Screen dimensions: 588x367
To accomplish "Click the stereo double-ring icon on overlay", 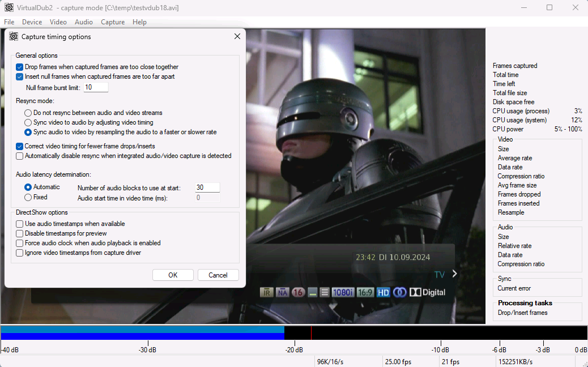I will pos(400,292).
